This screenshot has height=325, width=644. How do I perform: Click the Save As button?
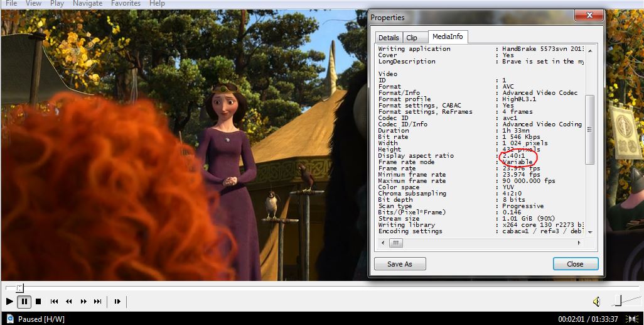point(400,264)
